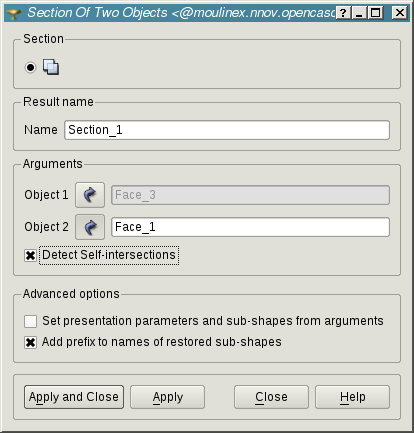Select the Section radio button
Viewport: 414px width, 433px height.
tap(30, 68)
